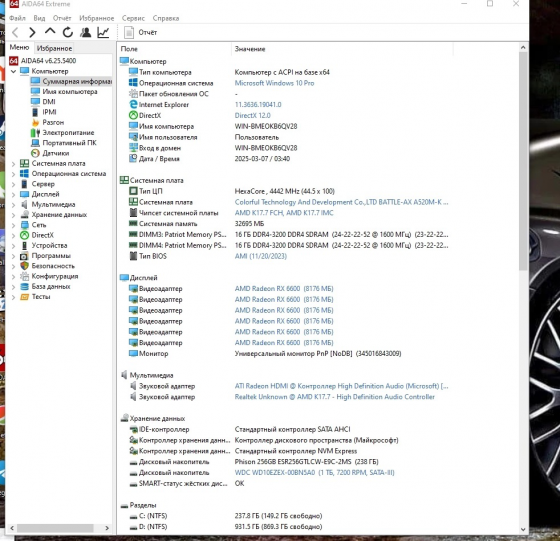The height and width of the screenshot is (541, 560).
Task: Expand the DirectX tree node
Action: point(13,236)
